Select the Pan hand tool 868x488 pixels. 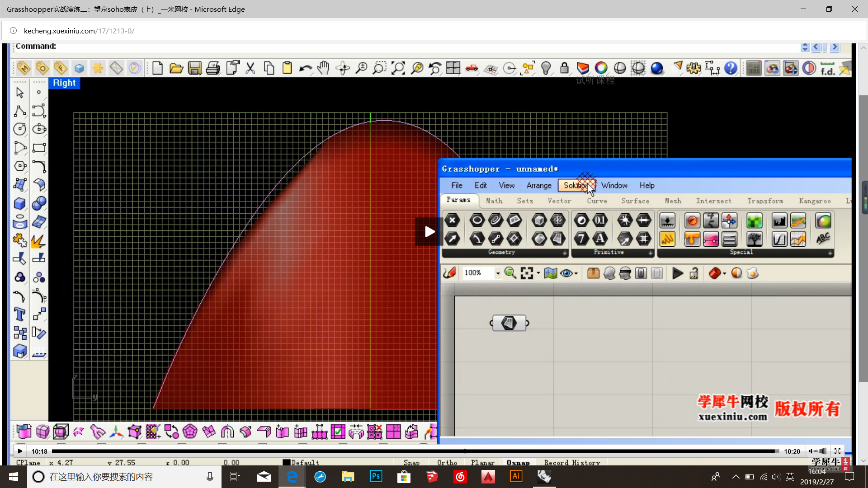coord(324,68)
